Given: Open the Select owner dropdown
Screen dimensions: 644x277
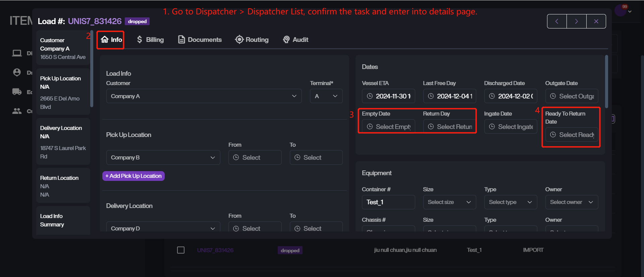Looking at the screenshot, I should click(x=571, y=202).
